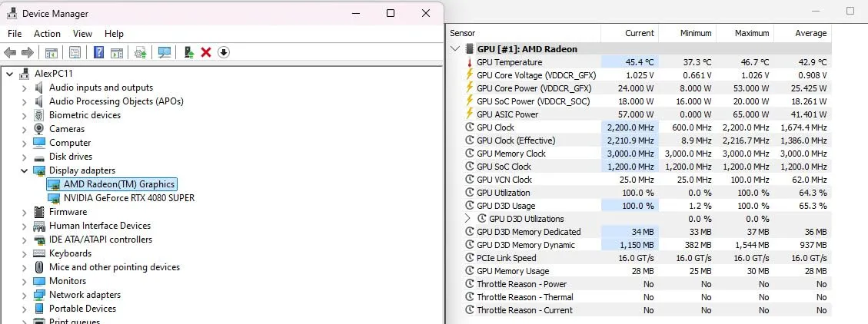Screen dimensions: 868x324
Task: Click the Current column header
Action: [x=630, y=33]
